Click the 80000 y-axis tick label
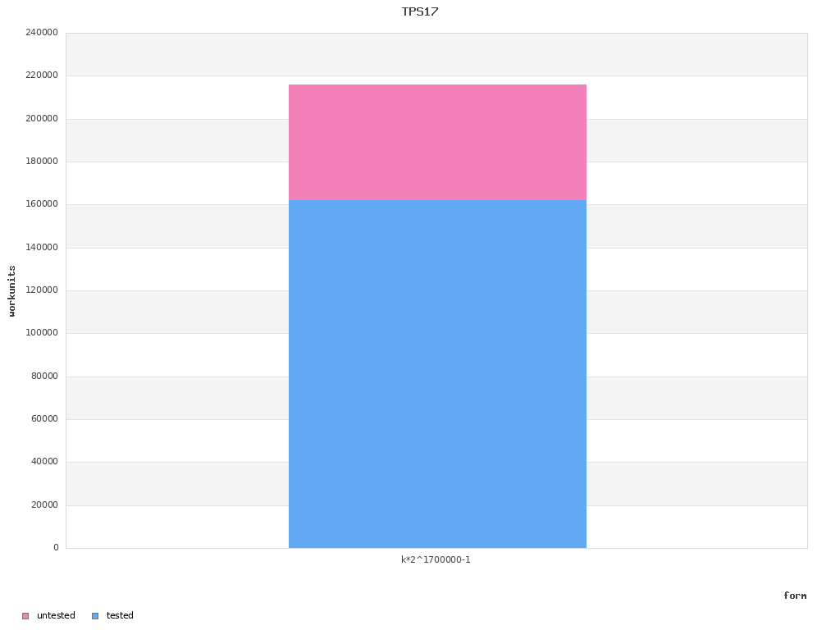Image resolution: width=840 pixels, height=630 pixels. (44, 376)
